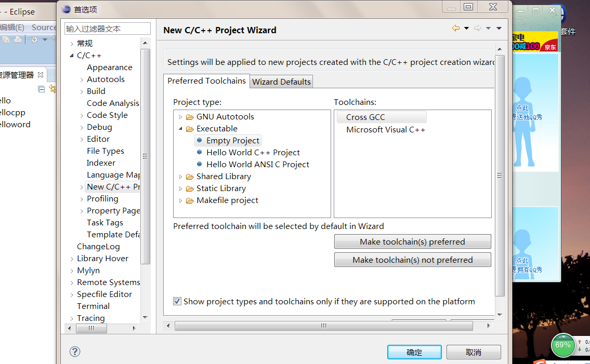This screenshot has height=364, width=590.
Task: Switch to the Wizard Defaults tab
Action: coord(281,82)
